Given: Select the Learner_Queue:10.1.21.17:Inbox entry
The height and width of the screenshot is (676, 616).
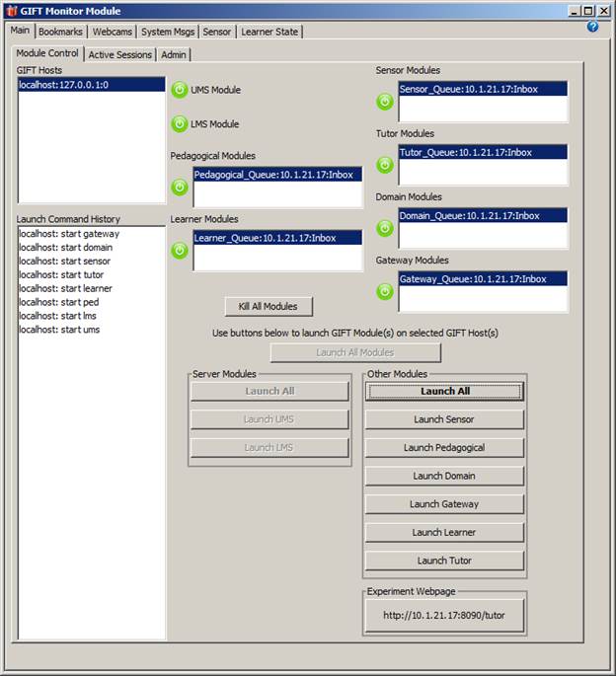Looking at the screenshot, I should coord(277,238).
